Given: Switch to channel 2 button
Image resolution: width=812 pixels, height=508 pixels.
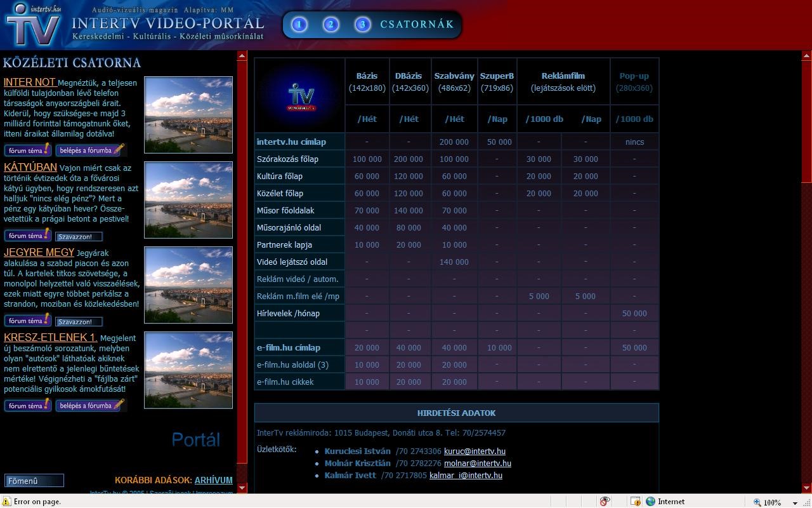Looking at the screenshot, I should point(331,25).
